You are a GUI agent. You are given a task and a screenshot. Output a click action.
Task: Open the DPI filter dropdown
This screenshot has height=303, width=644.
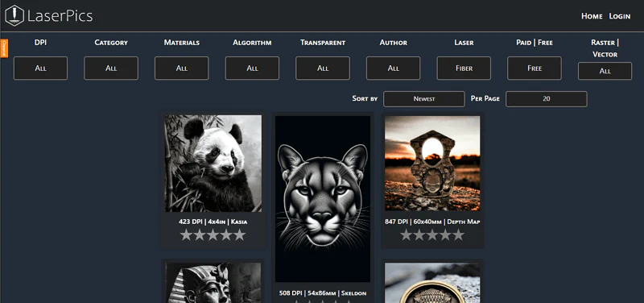[x=40, y=68]
